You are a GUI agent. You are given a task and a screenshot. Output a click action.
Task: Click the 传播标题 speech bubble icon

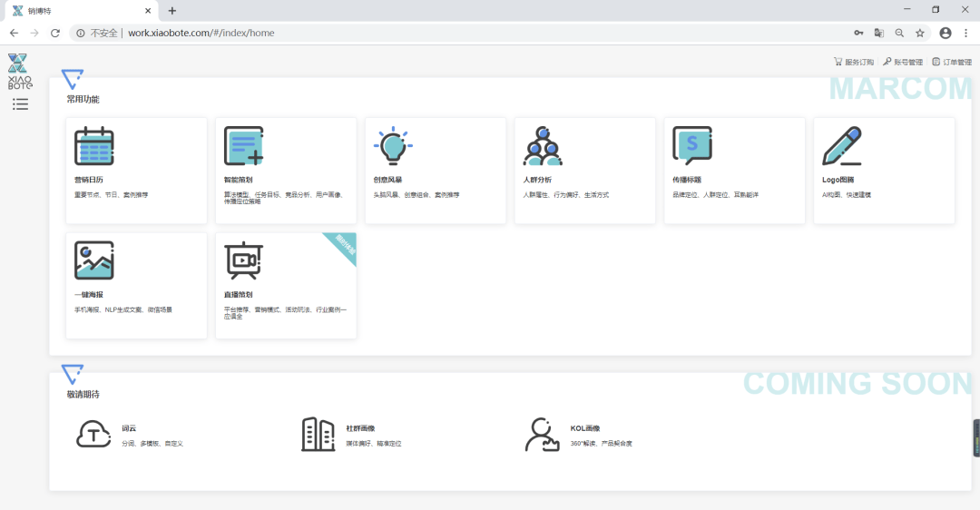click(691, 145)
